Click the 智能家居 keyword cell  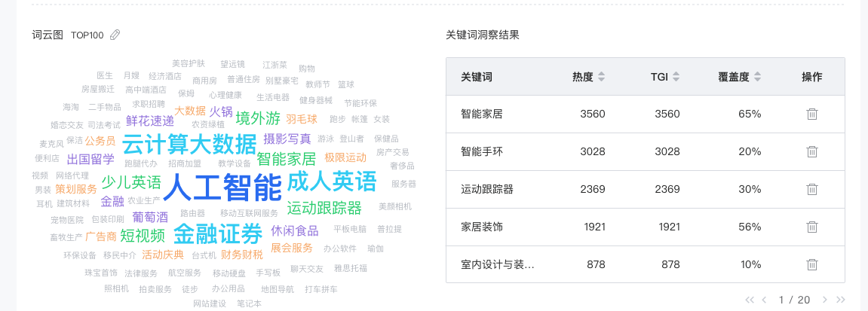click(x=481, y=114)
